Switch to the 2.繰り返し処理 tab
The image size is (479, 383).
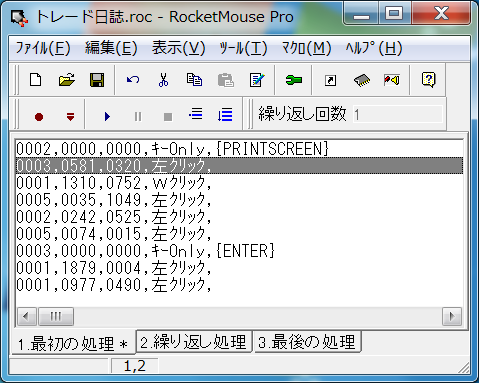click(194, 342)
